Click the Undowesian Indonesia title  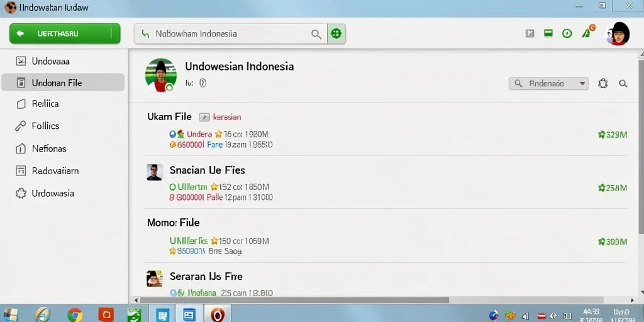[240, 66]
